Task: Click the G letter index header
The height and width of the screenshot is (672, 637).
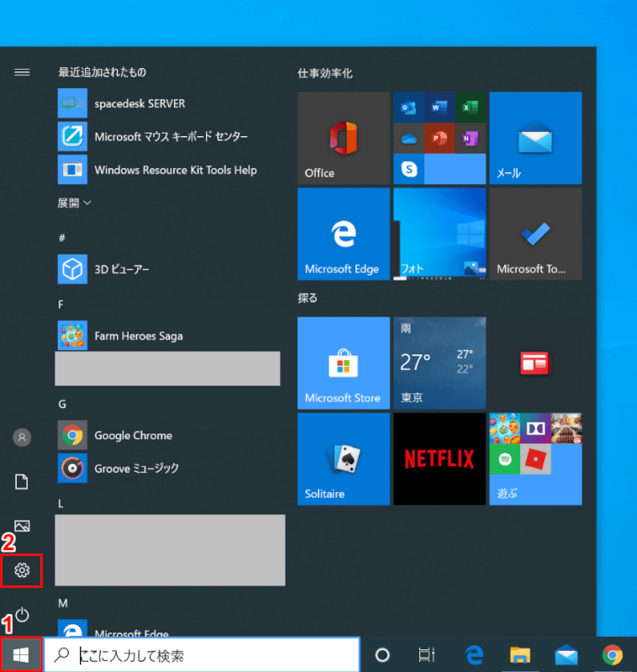Action: [62, 404]
